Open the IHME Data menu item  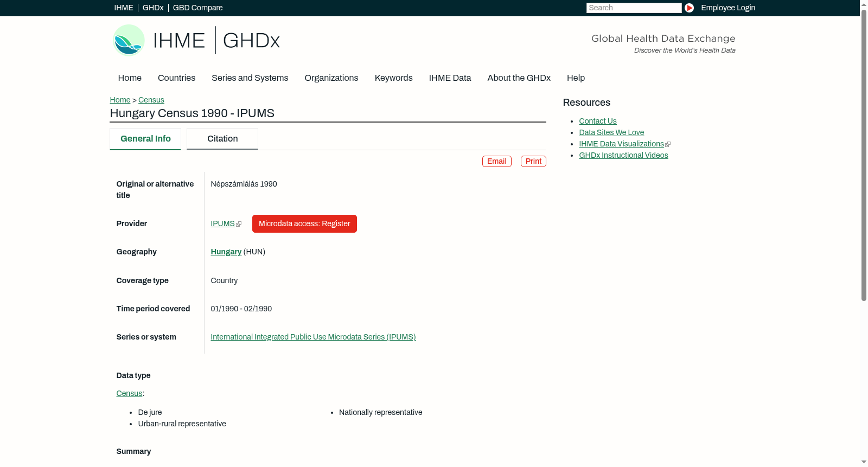tap(450, 78)
